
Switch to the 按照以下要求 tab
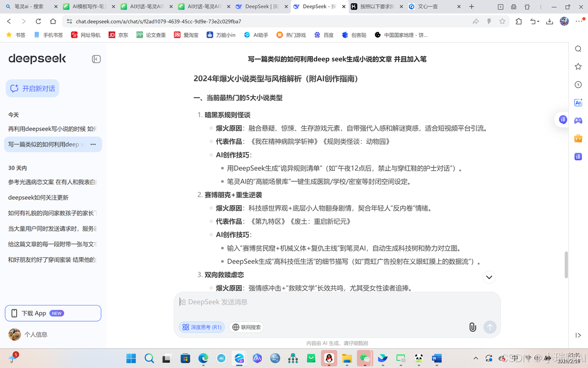(378, 7)
